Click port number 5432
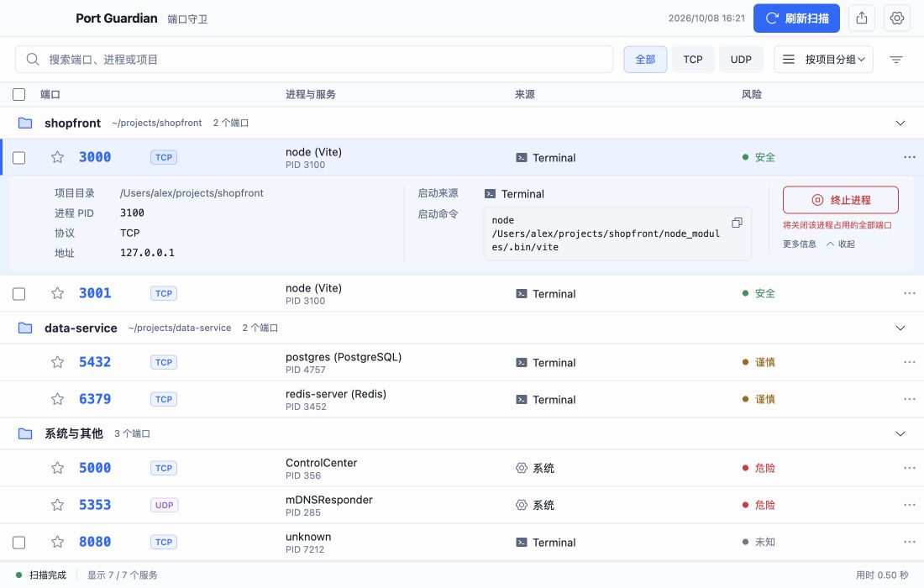Image resolution: width=924 pixels, height=588 pixels. 95,362
